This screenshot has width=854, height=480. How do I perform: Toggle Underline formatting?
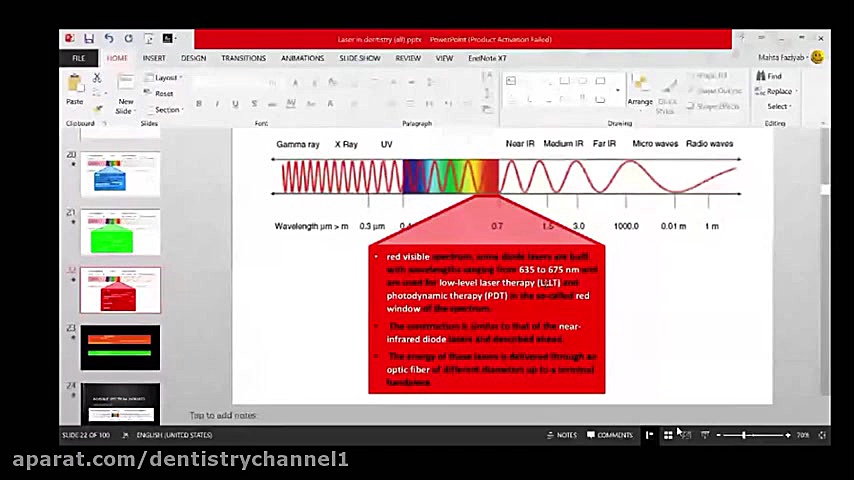pyautogui.click(x=235, y=104)
